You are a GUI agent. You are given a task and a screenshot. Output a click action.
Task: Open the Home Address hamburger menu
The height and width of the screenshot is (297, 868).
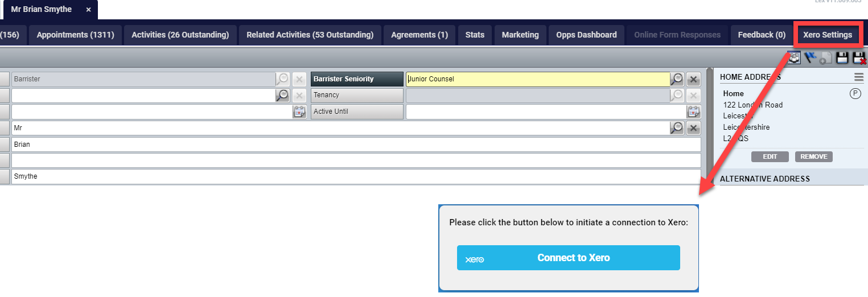[858, 77]
